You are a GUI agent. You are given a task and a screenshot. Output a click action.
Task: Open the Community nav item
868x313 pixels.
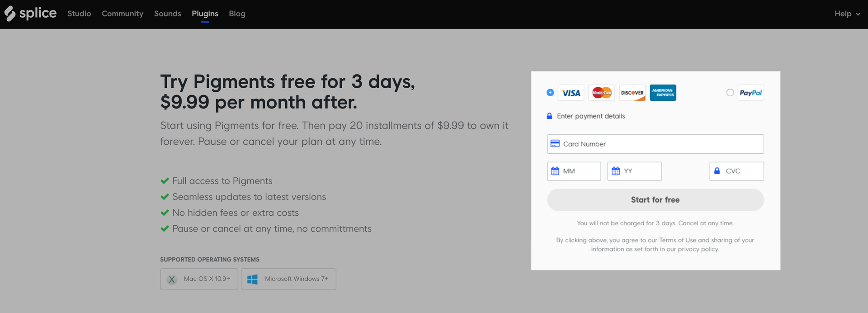pyautogui.click(x=123, y=14)
